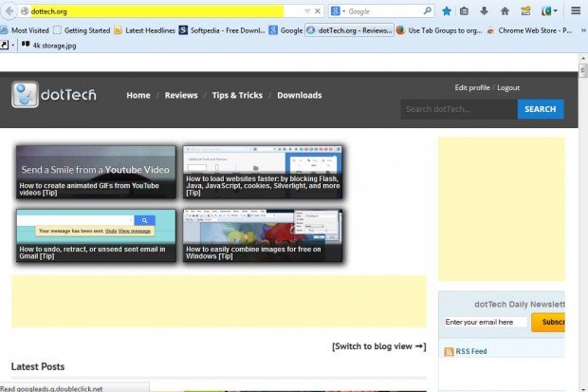Open How to load websites faster article
Viewport: 588px width, 392px height.
263,172
